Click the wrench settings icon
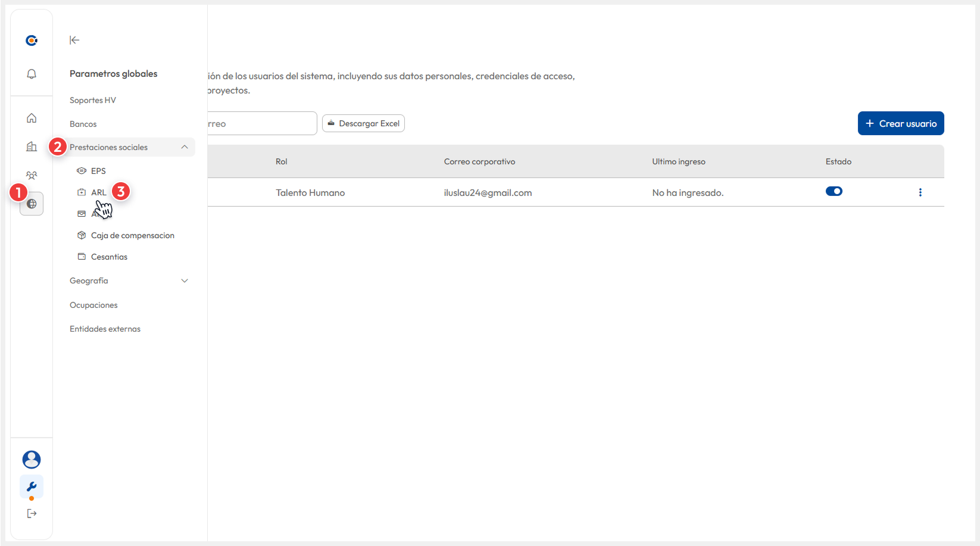This screenshot has height=546, width=980. 32,486
